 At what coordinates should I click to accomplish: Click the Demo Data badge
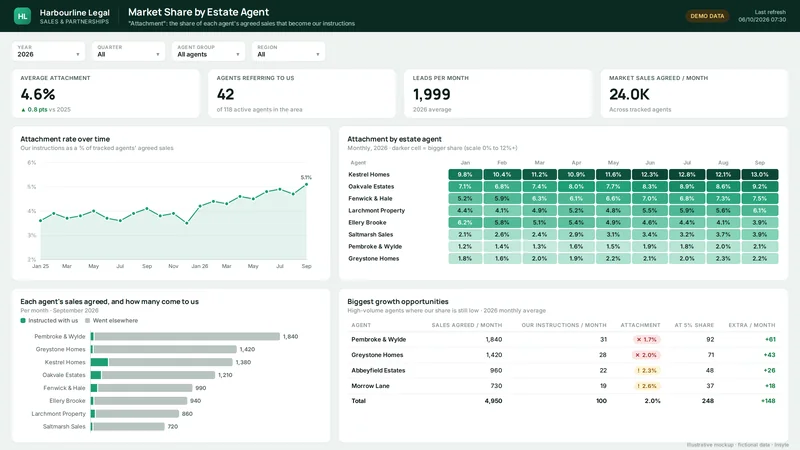click(x=707, y=16)
